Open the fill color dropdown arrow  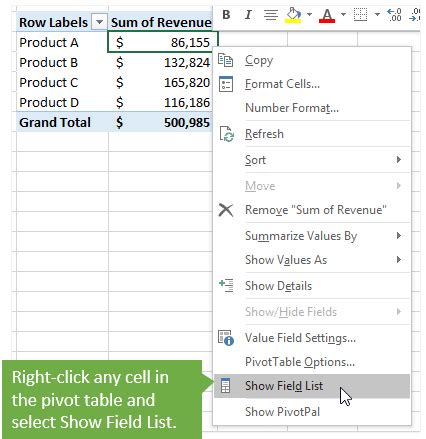pos(309,14)
